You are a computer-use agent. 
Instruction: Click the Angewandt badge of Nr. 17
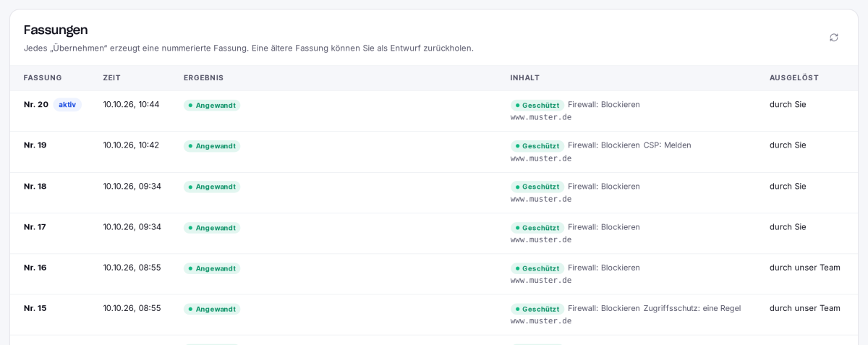coord(212,228)
